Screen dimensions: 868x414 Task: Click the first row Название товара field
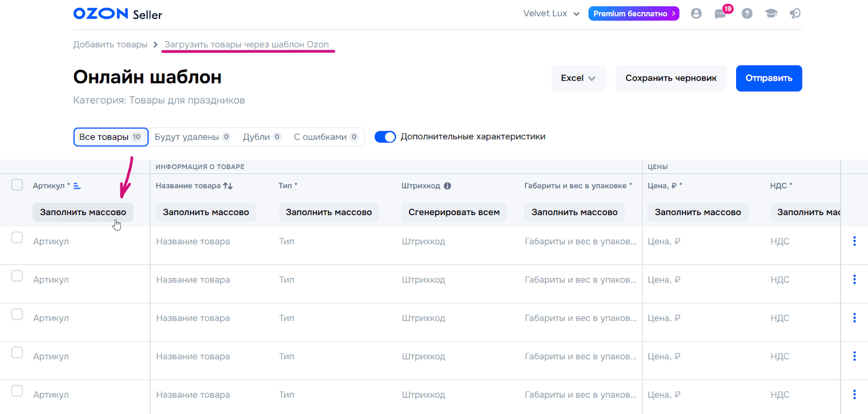tap(193, 242)
